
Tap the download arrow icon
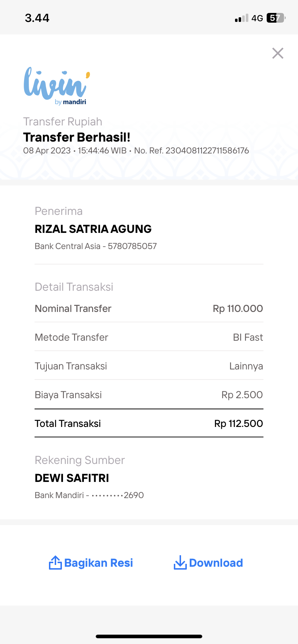[x=180, y=563]
